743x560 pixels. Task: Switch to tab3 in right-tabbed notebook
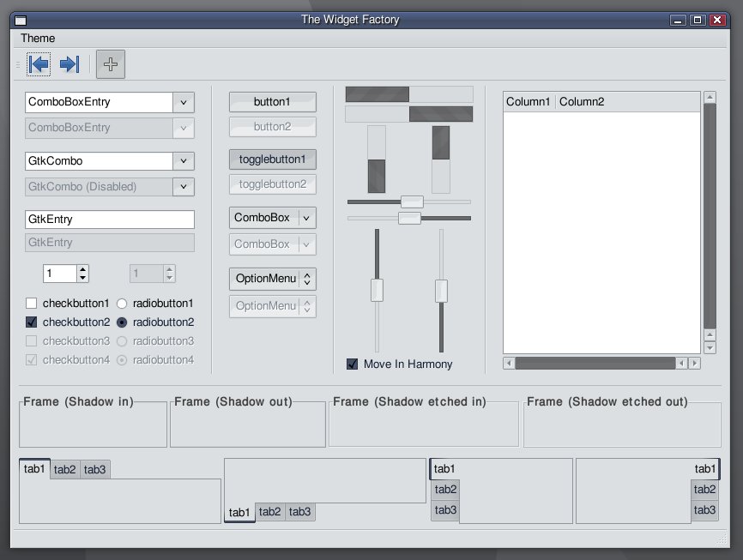(x=704, y=510)
